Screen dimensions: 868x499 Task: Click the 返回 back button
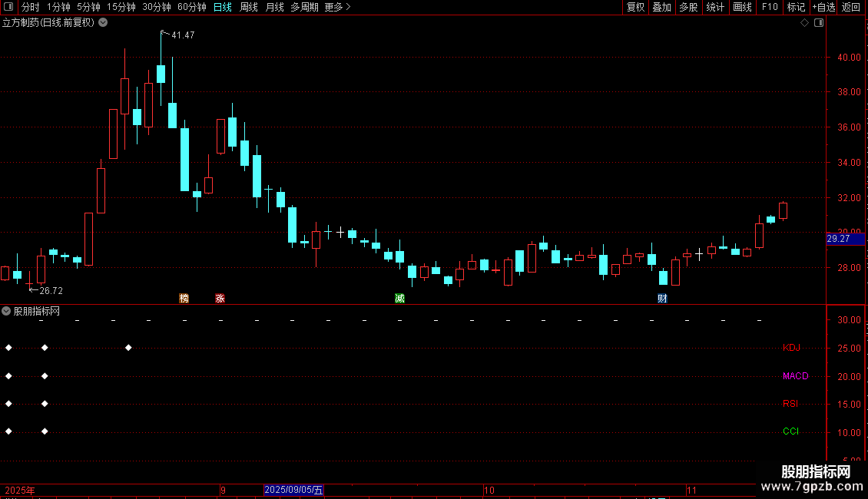pyautogui.click(x=851, y=7)
